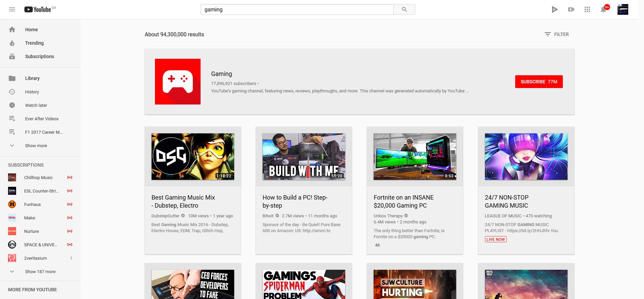Click 24/7 NON-STOP GAMING MUSIC title
Viewport: 644px width, 299px height.
[x=506, y=202]
